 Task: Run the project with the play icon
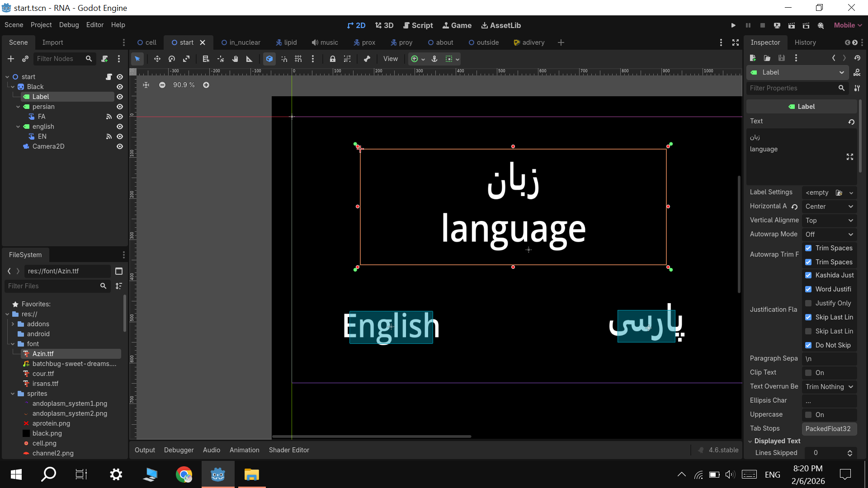point(733,25)
